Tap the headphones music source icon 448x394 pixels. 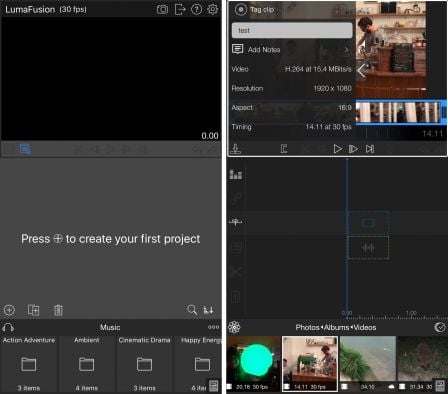click(8, 327)
